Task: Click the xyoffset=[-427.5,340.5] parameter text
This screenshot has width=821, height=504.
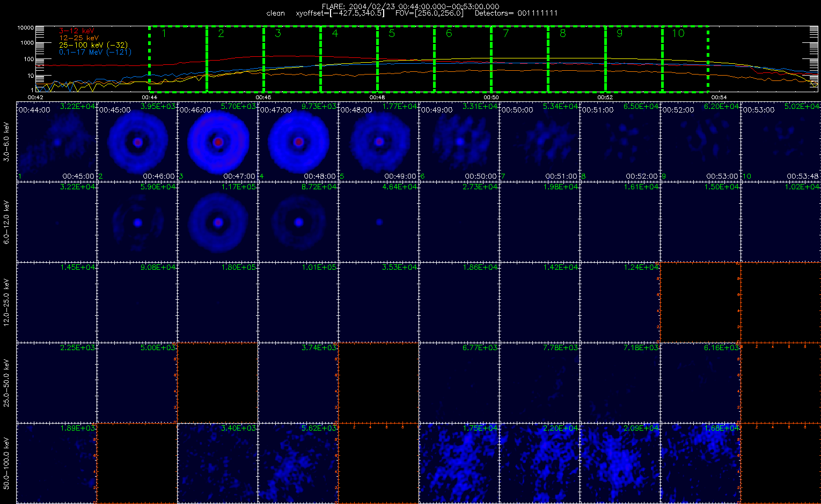Action: pos(340,13)
